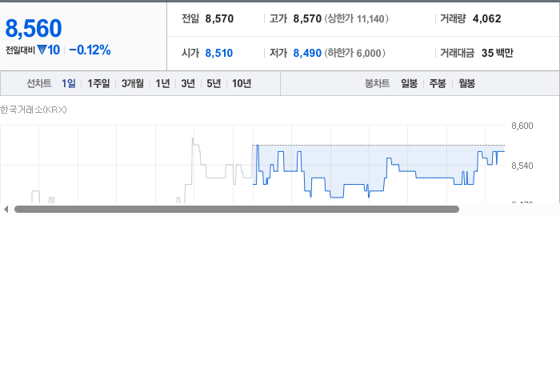Click the 전일대비 down-arrow 10 value

[49, 50]
